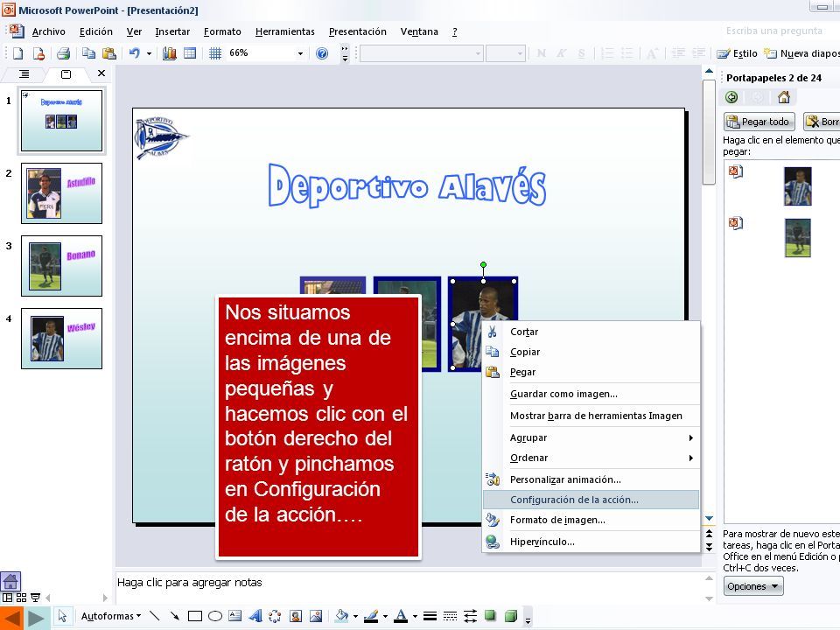Choose Personalizar animación in context menu
Image resolution: width=840 pixels, height=630 pixels.
591,479
